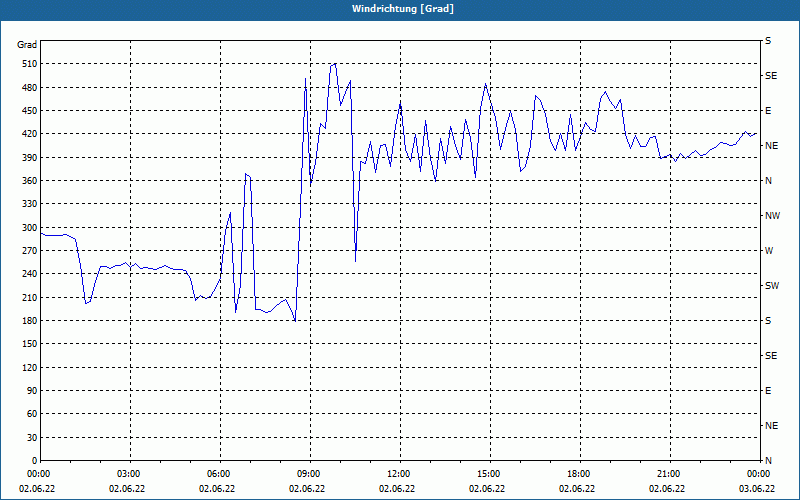Image resolution: width=800 pixels, height=500 pixels.
Task: Click date 02.06.22 under the 09:00 label
Action: [307, 489]
